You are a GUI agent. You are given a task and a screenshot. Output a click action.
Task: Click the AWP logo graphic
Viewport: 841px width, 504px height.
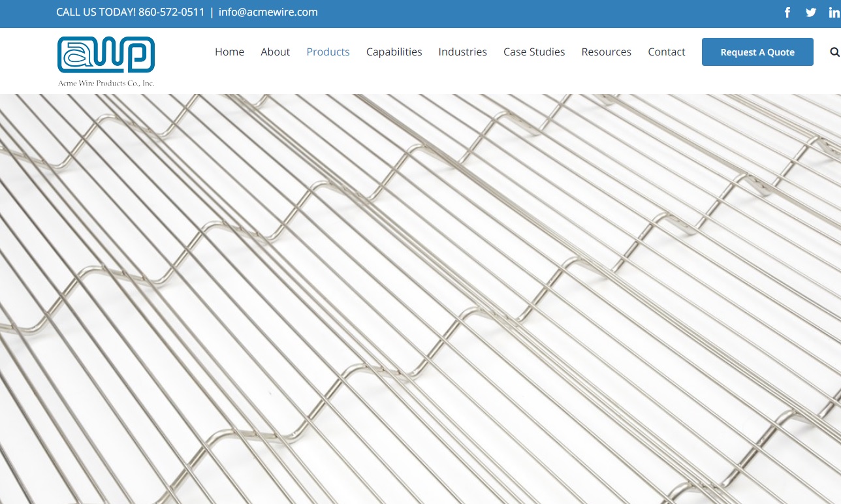coord(106,55)
